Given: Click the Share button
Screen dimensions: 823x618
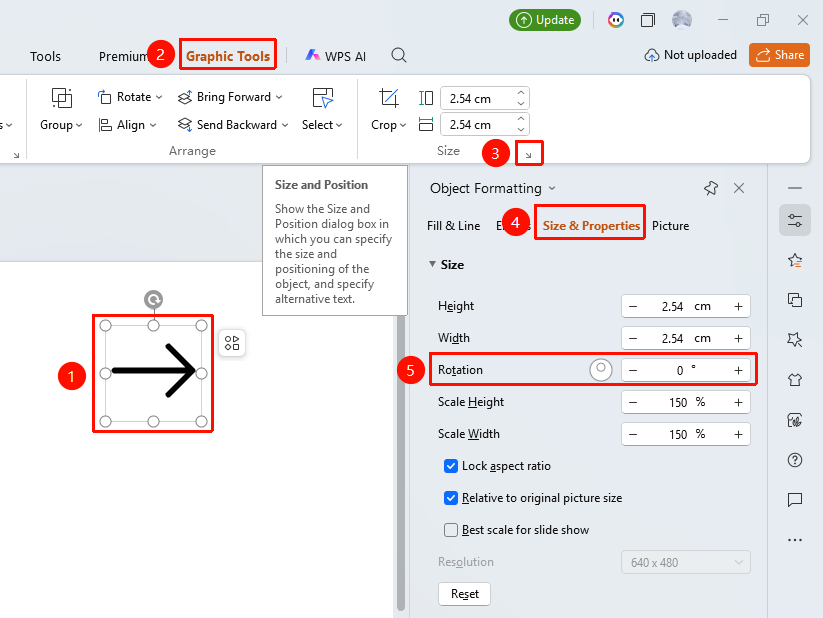Looking at the screenshot, I should [779, 55].
